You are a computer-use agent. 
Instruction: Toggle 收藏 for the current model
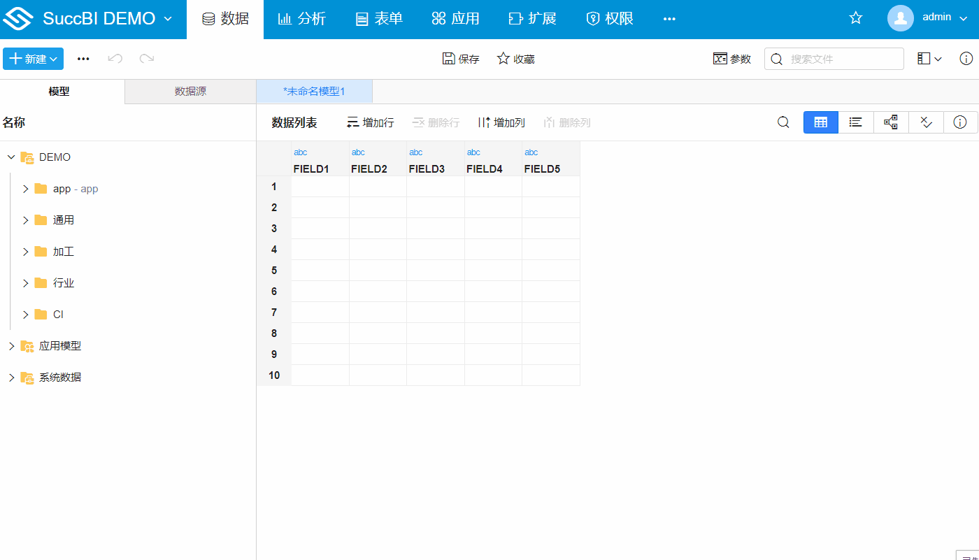515,59
